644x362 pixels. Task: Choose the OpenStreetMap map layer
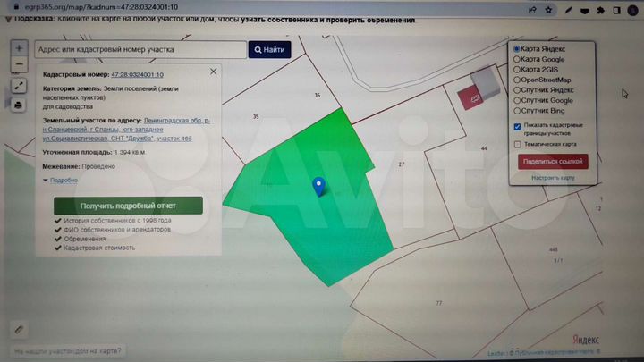tap(516, 80)
